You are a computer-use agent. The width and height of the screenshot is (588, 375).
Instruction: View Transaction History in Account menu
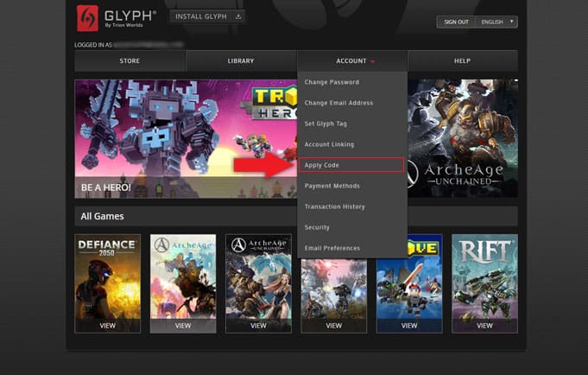(x=334, y=207)
